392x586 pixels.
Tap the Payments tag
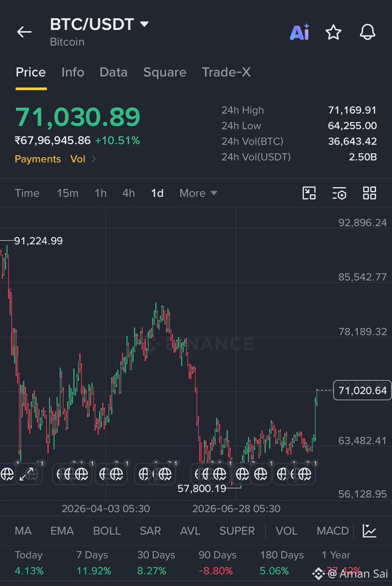coord(38,159)
